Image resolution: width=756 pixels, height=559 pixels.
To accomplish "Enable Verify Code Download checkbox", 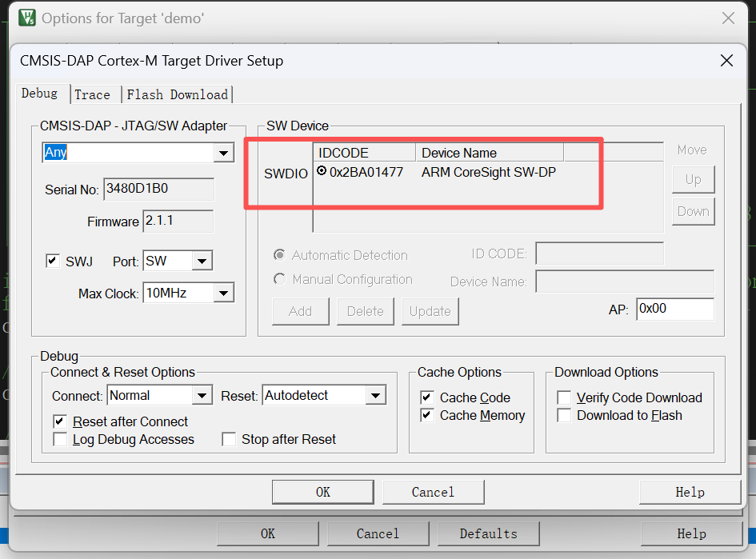I will [564, 397].
